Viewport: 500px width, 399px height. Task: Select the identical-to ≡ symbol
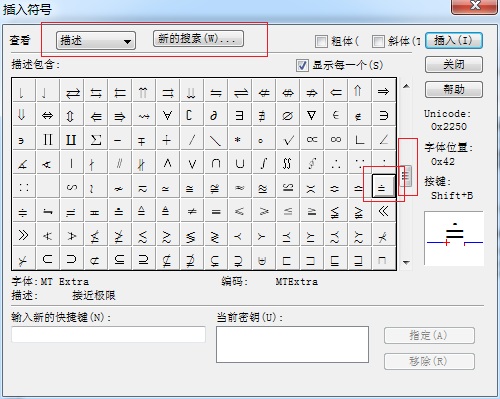215,211
